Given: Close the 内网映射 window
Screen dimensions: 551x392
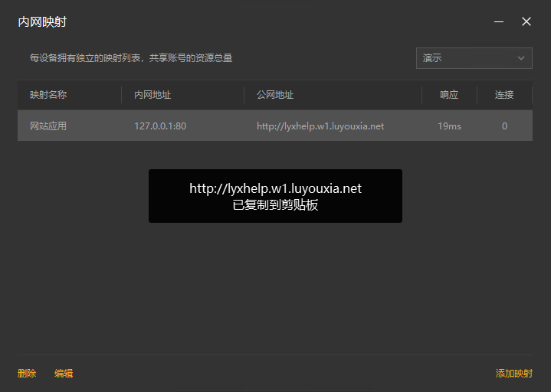Looking at the screenshot, I should click(x=526, y=21).
